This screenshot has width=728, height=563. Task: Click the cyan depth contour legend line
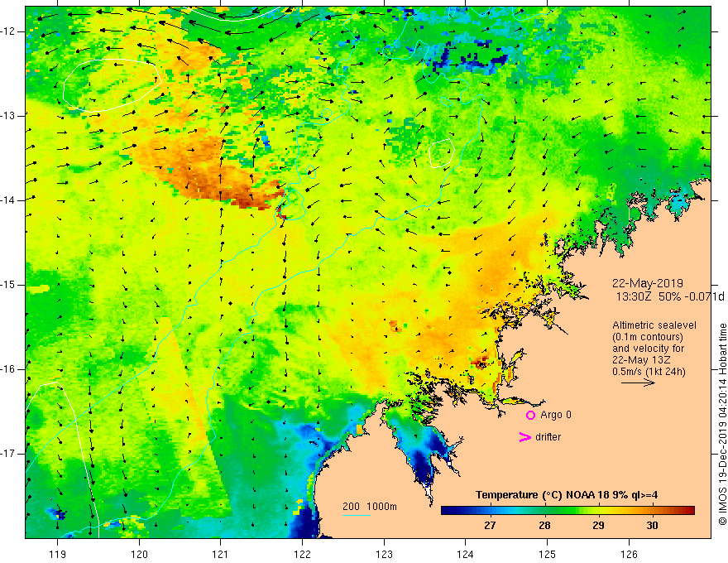pos(356,515)
